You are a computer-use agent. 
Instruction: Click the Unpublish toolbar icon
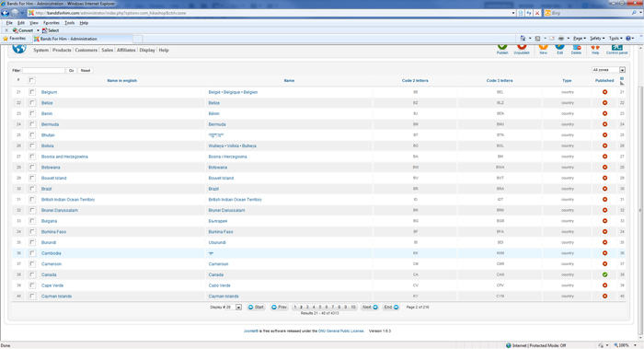[522, 50]
